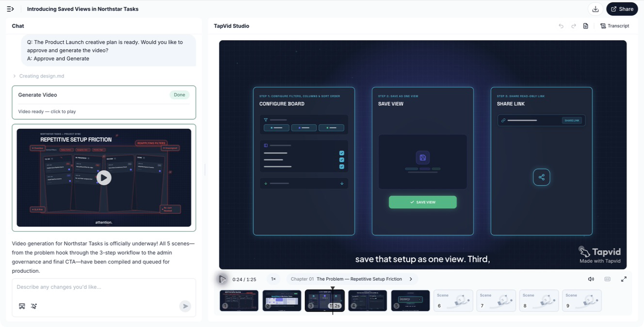Screen dimensions: 644x327
Task: Mute the video volume
Action: [x=591, y=279]
